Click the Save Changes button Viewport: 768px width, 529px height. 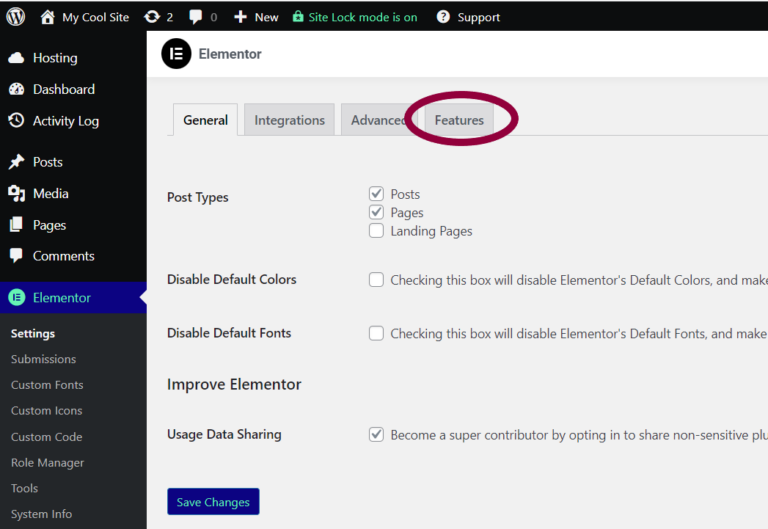[213, 502]
